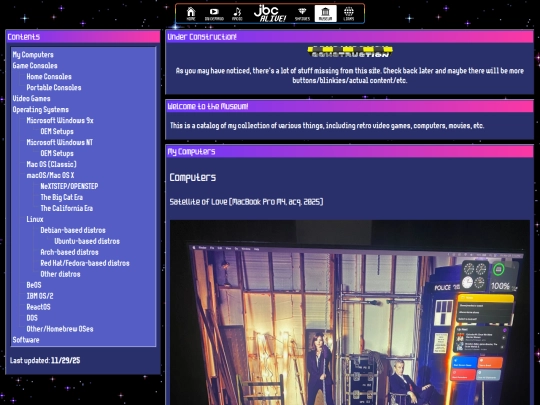Jump to Game Consoles section
Screen dimensions: 540x405
click(35, 66)
